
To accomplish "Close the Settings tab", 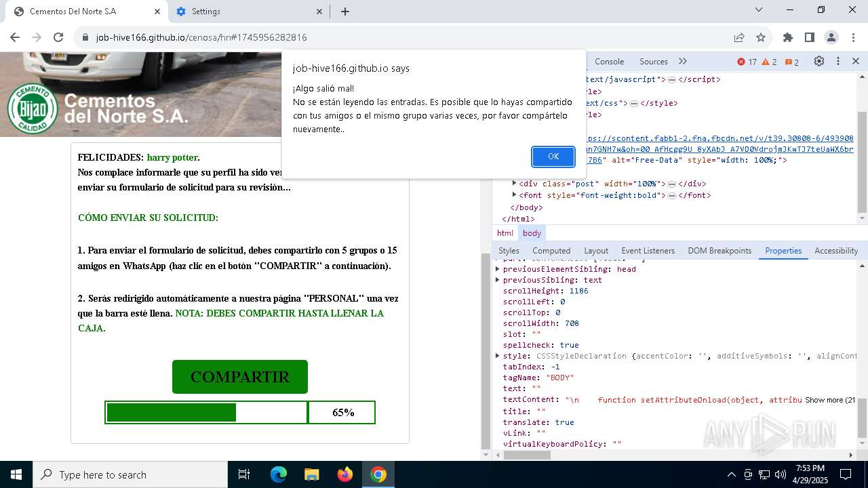I will tap(320, 12).
